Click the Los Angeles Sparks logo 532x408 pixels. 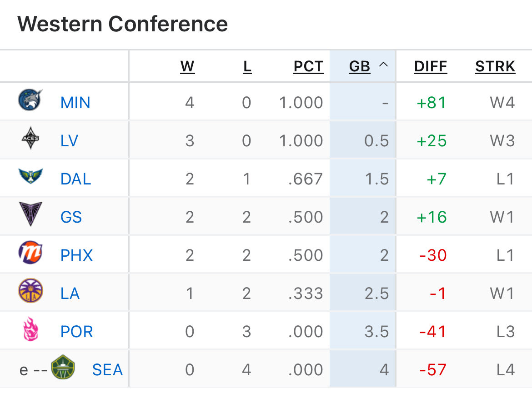point(30,291)
